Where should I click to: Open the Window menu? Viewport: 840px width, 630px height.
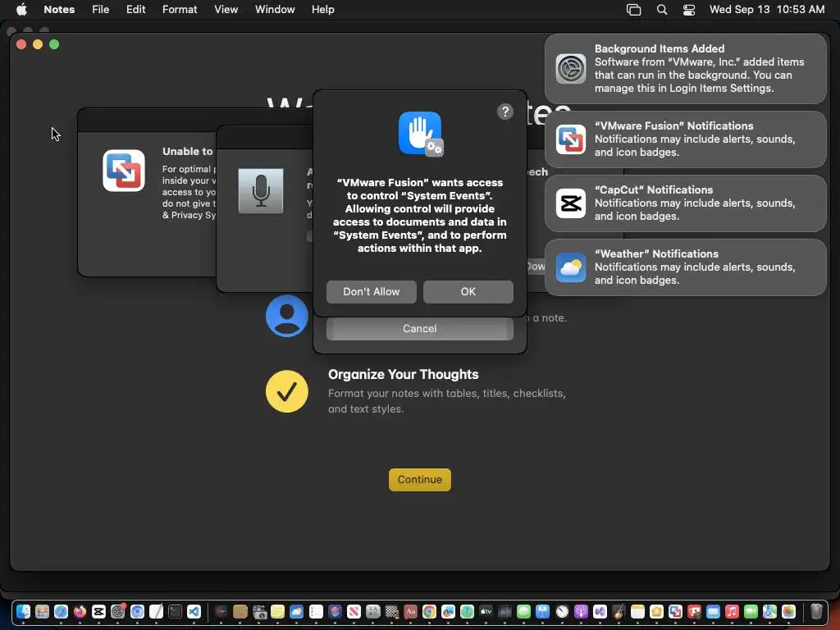(x=275, y=10)
